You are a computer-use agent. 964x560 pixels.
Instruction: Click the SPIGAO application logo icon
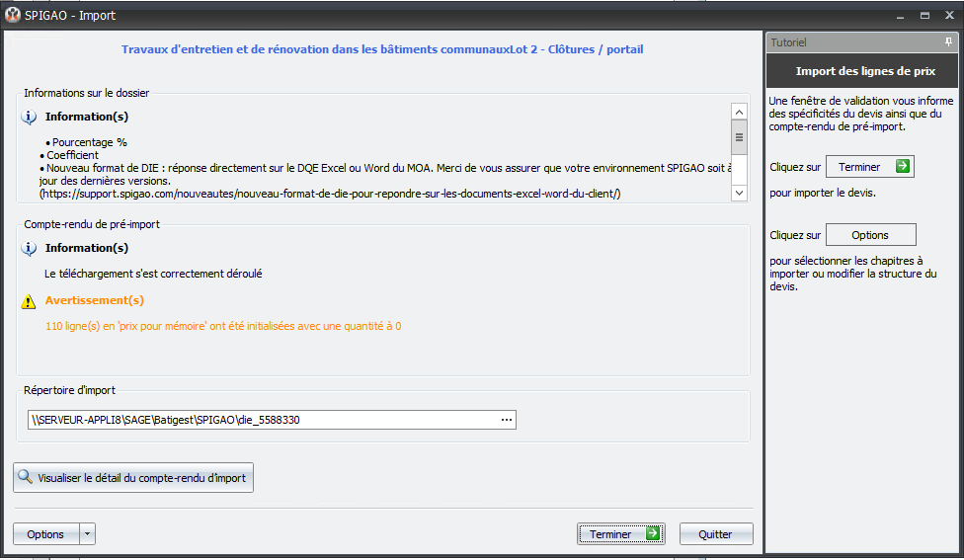(12, 15)
